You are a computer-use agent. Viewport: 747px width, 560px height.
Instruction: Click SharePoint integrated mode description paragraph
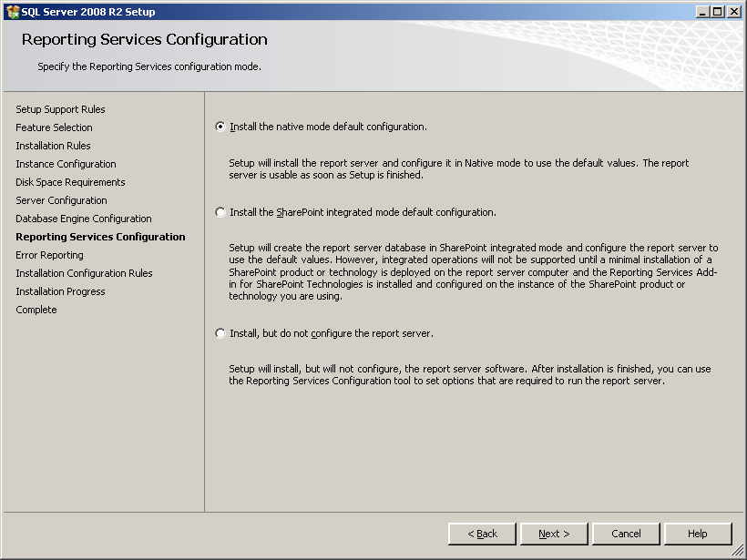point(473,272)
